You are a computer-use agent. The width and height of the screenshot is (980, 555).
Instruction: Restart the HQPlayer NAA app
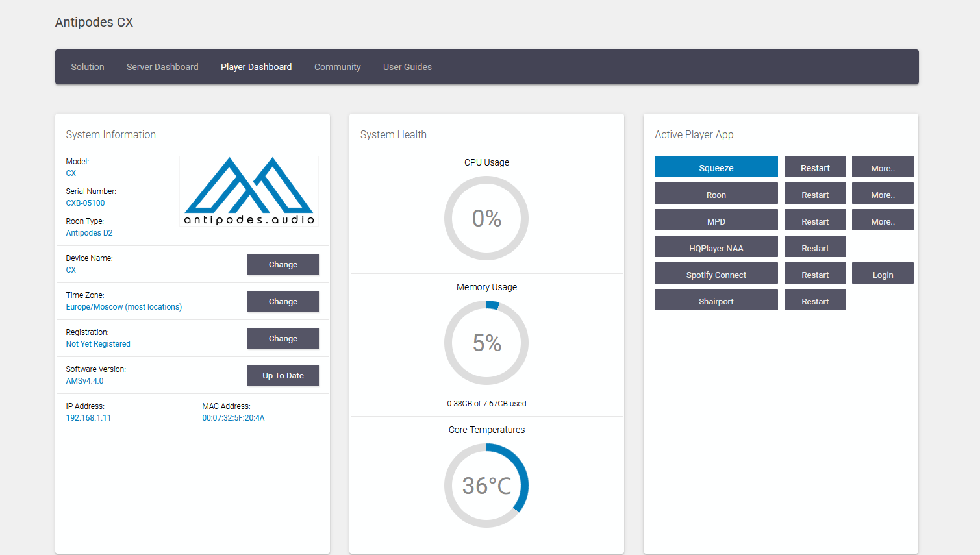(x=815, y=247)
